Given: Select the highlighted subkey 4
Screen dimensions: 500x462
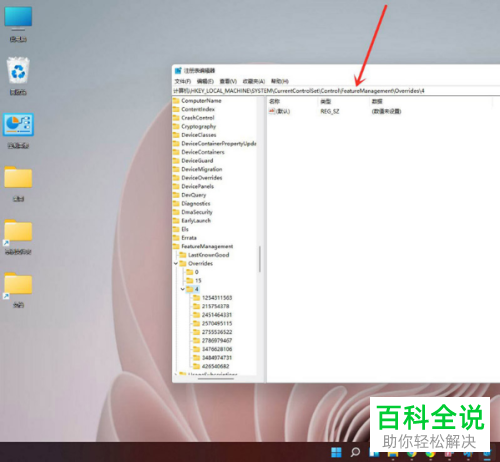Looking at the screenshot, I should tap(197, 289).
